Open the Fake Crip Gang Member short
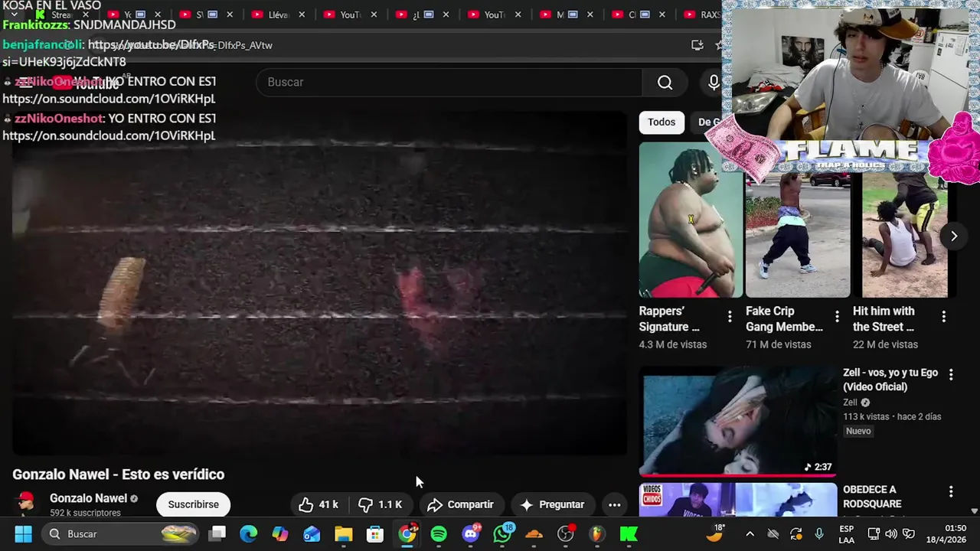 pyautogui.click(x=798, y=235)
